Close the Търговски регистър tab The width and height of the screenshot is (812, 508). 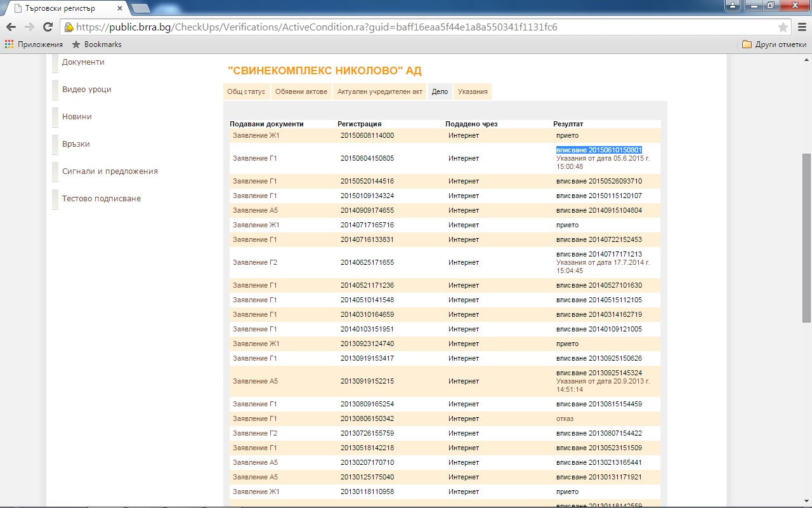(x=120, y=8)
